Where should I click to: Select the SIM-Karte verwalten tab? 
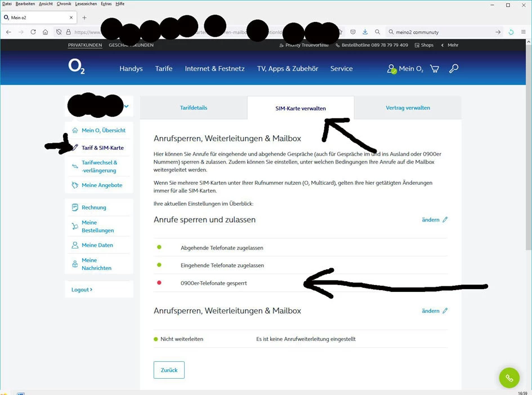coord(301,108)
